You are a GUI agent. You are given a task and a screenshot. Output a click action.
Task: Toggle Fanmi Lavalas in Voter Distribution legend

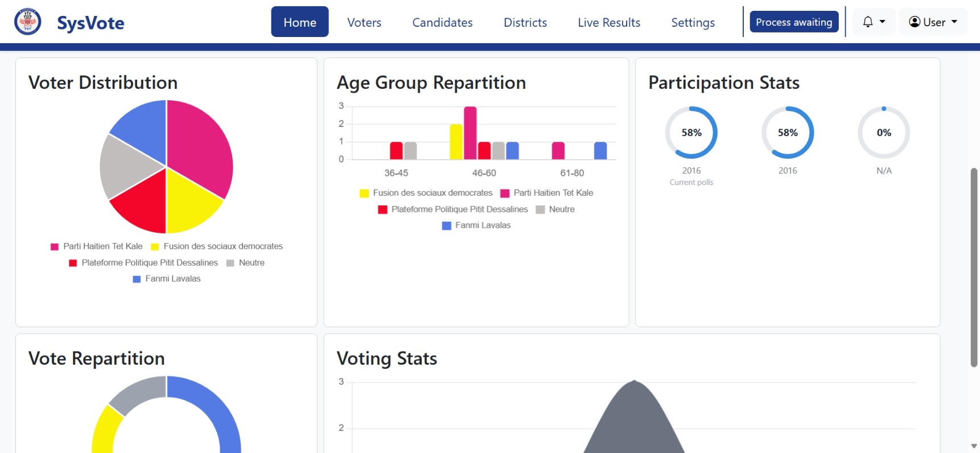coord(167,279)
